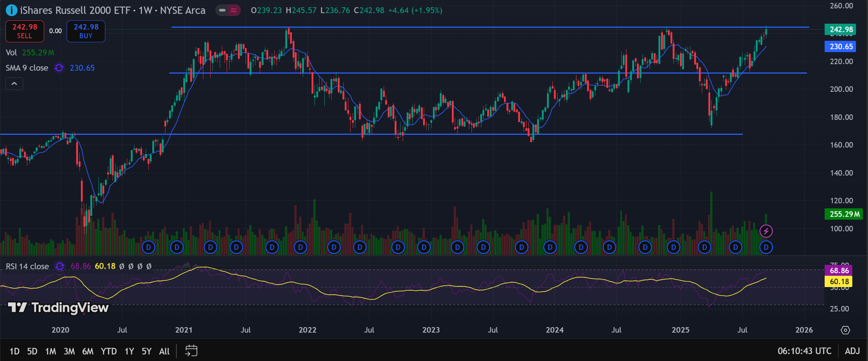Select the 1Y time range

pos(129,351)
